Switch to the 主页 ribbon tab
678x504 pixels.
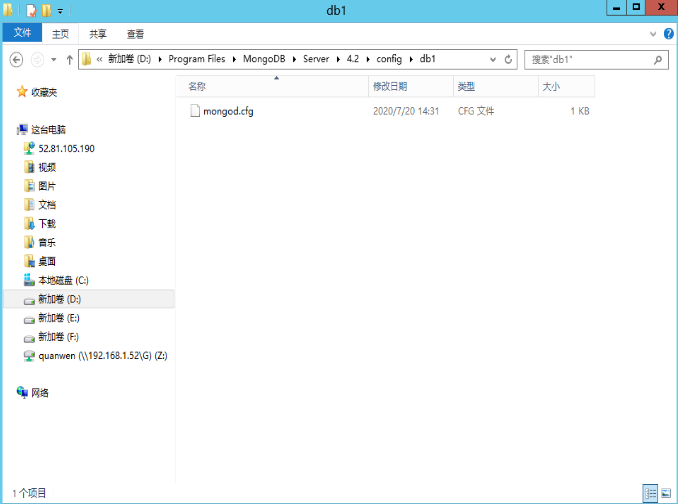click(60, 34)
